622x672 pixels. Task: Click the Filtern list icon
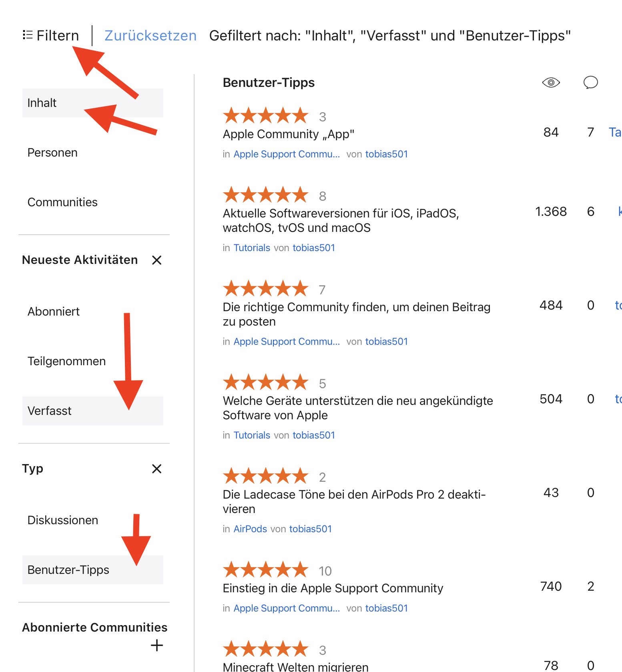[x=27, y=35]
